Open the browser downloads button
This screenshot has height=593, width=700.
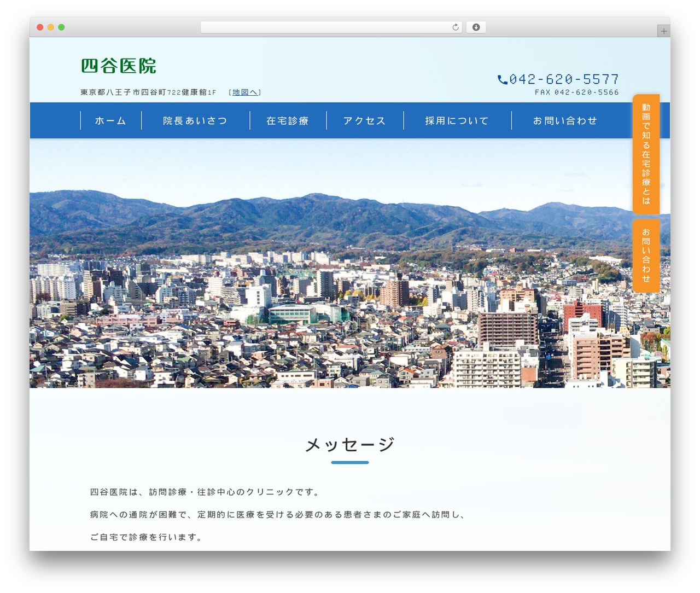(476, 27)
